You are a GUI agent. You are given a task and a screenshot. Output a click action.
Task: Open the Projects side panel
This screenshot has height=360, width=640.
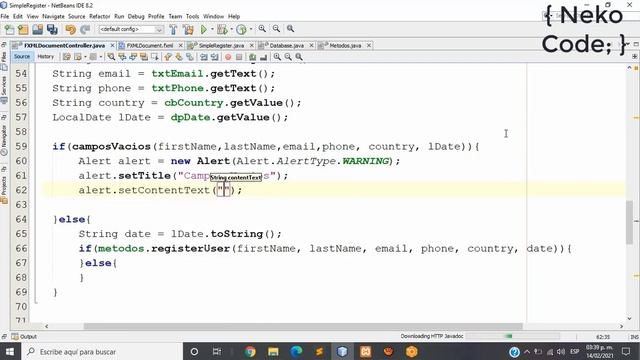pos(4,190)
